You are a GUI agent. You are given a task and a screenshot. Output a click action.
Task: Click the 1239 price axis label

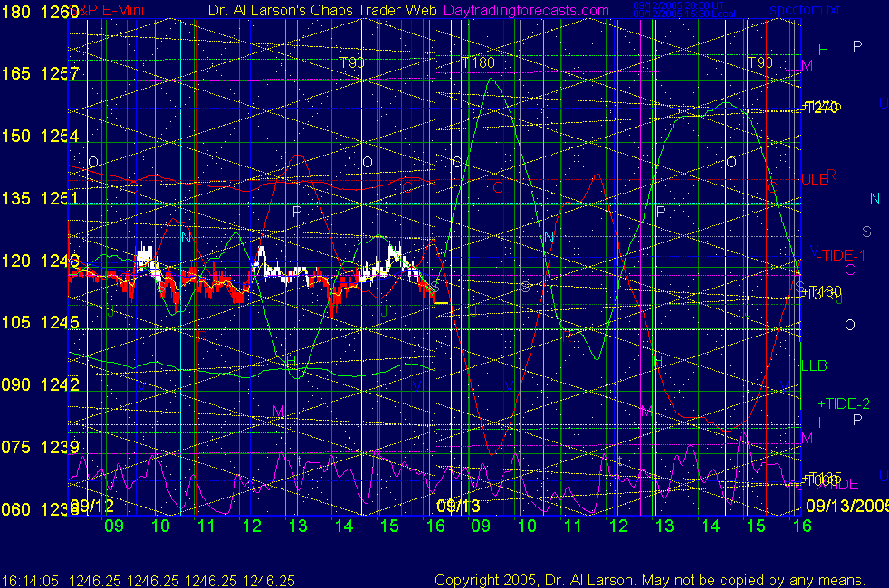60,447
